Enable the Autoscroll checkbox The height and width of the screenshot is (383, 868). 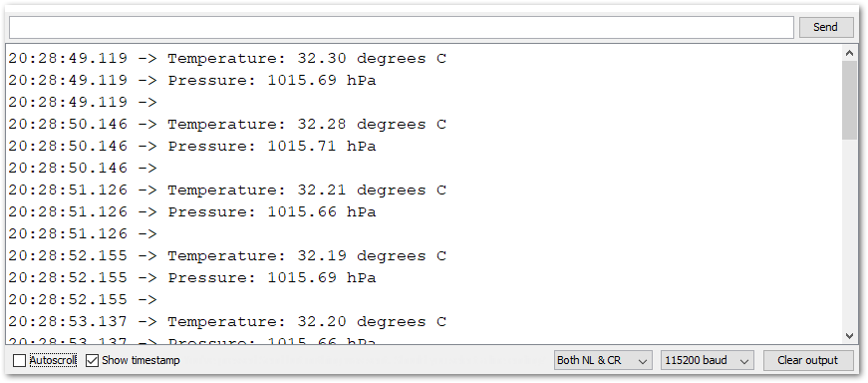click(19, 361)
